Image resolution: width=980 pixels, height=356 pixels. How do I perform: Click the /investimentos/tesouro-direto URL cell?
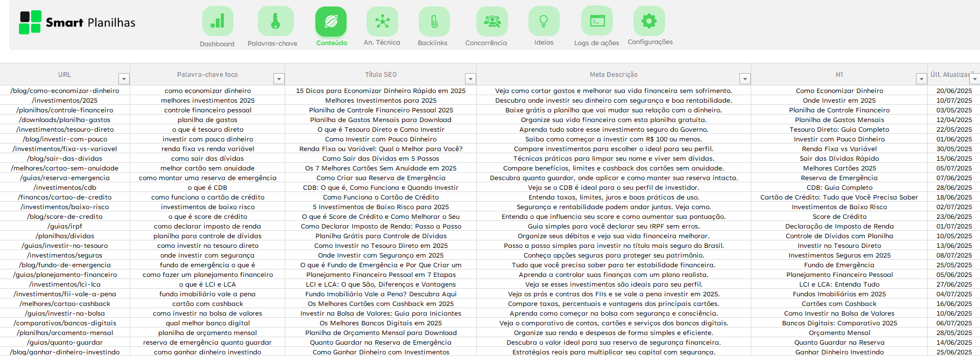(x=65, y=130)
